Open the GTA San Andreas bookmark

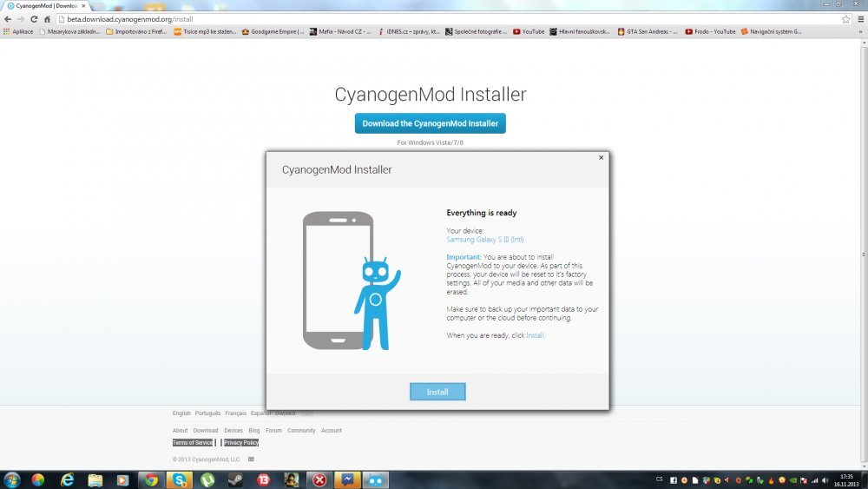[648, 31]
